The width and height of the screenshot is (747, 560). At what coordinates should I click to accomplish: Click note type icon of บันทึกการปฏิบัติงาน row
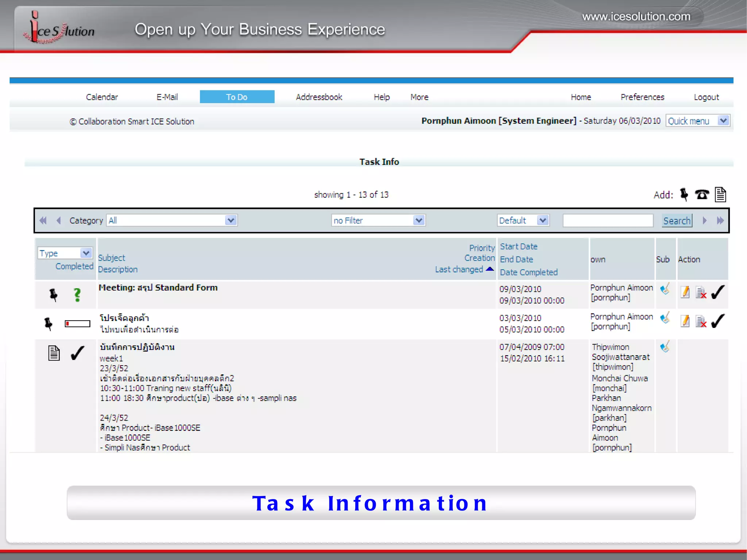(x=54, y=353)
